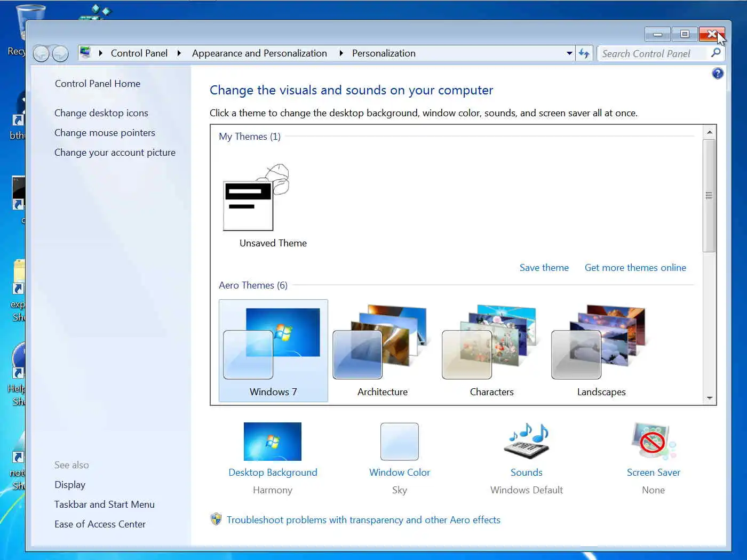747x560 pixels.
Task: Open the Window Color swatch icon
Action: [x=400, y=442]
